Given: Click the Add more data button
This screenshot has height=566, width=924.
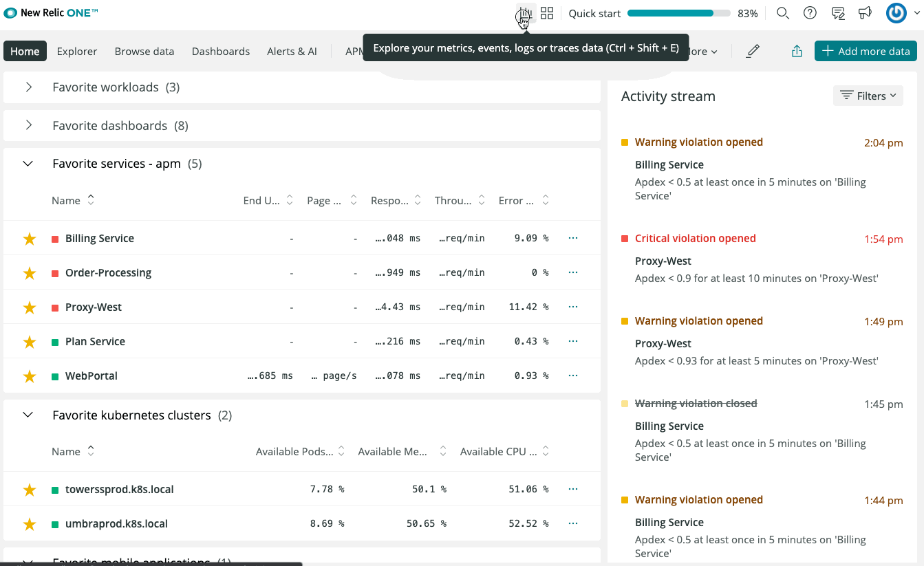Looking at the screenshot, I should 866,51.
